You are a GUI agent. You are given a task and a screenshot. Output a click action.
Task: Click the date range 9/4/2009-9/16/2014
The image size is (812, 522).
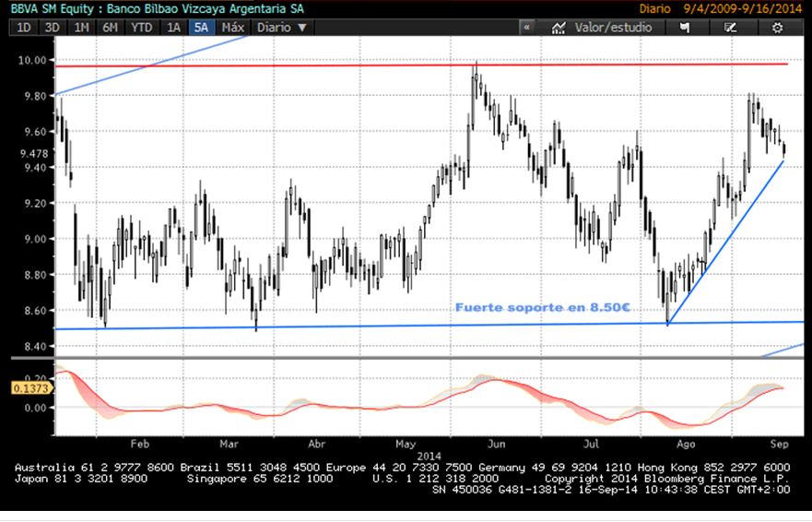pyautogui.click(x=743, y=9)
